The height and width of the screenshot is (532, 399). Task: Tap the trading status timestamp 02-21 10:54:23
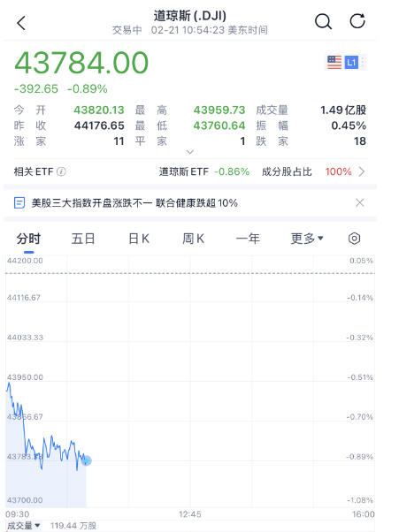[188, 30]
